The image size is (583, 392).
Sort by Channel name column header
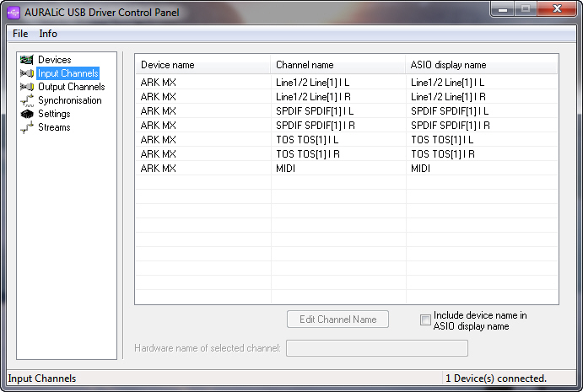(337, 65)
